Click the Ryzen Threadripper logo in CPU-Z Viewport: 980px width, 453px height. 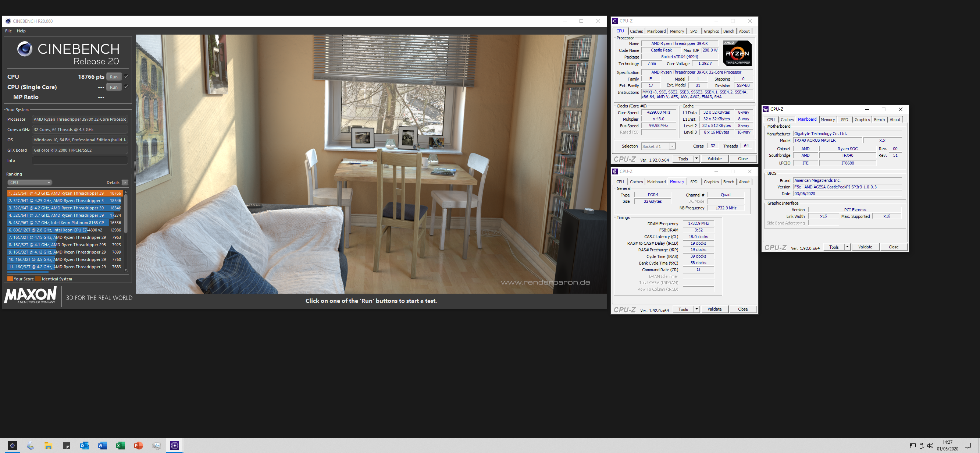tap(737, 53)
